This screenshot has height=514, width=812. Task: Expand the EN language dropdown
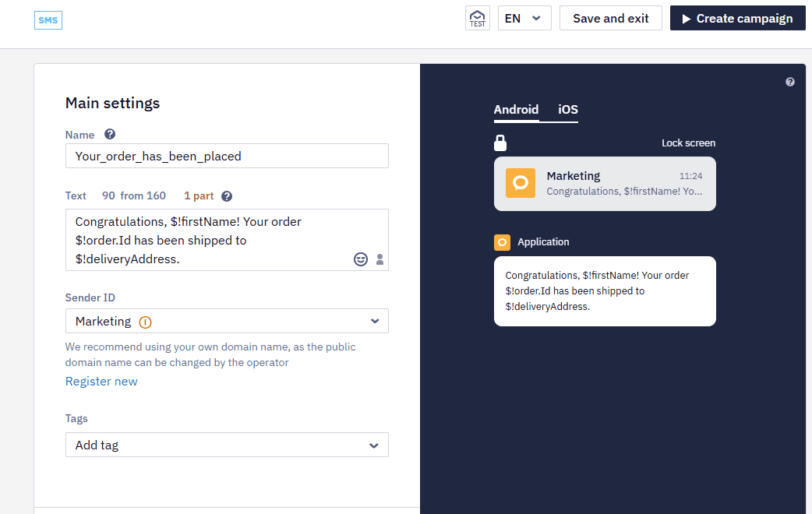524,18
